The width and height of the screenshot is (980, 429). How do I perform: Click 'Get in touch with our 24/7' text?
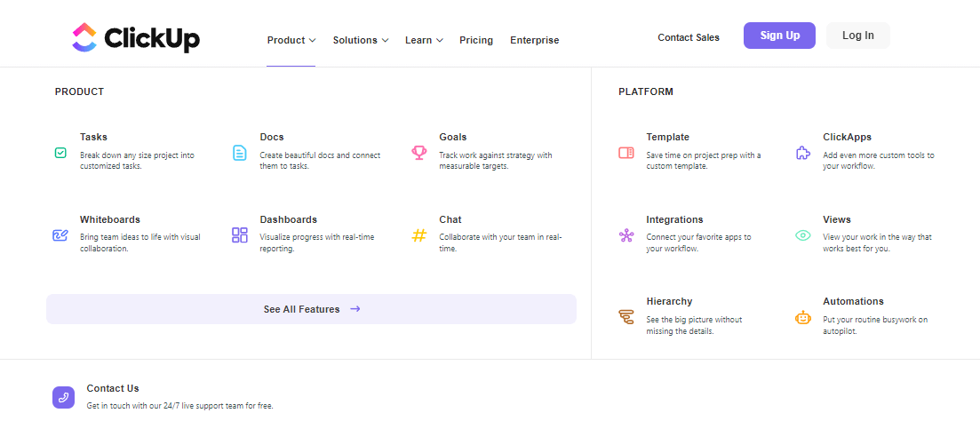(x=180, y=405)
